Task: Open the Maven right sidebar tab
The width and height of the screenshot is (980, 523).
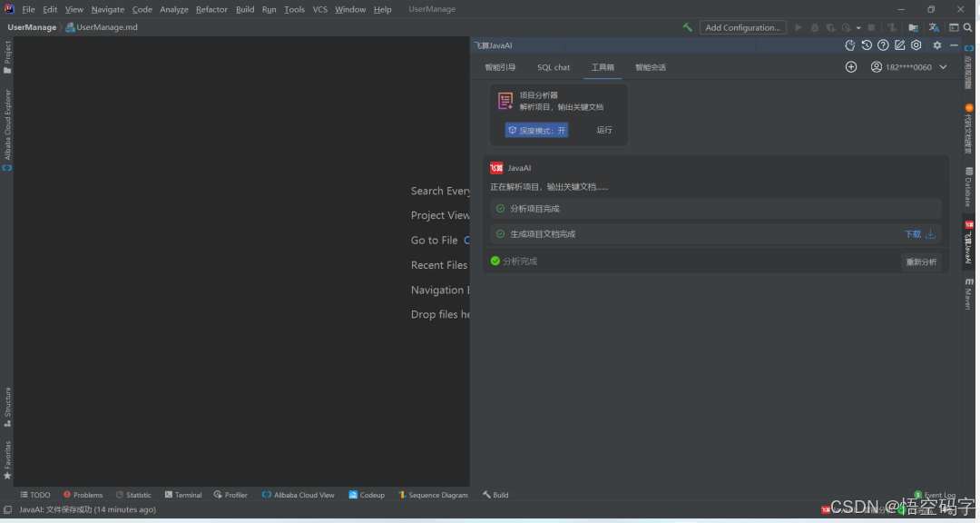Action: pos(968,294)
